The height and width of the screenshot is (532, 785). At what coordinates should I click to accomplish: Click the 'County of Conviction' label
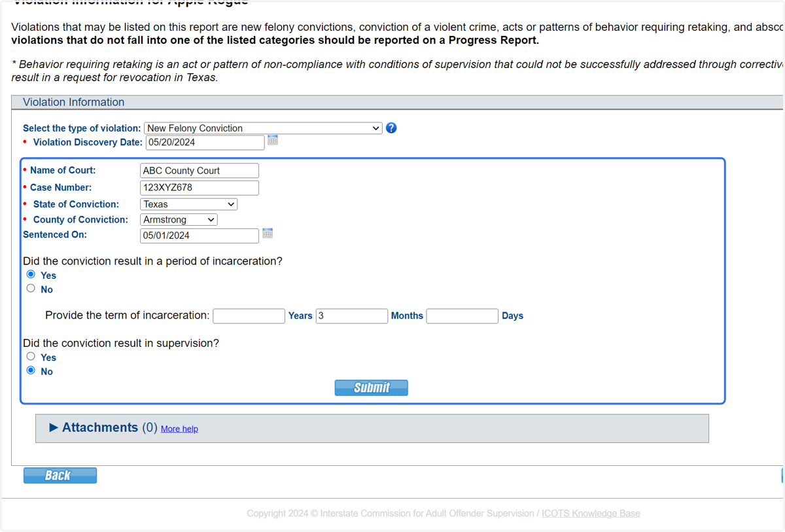click(80, 220)
